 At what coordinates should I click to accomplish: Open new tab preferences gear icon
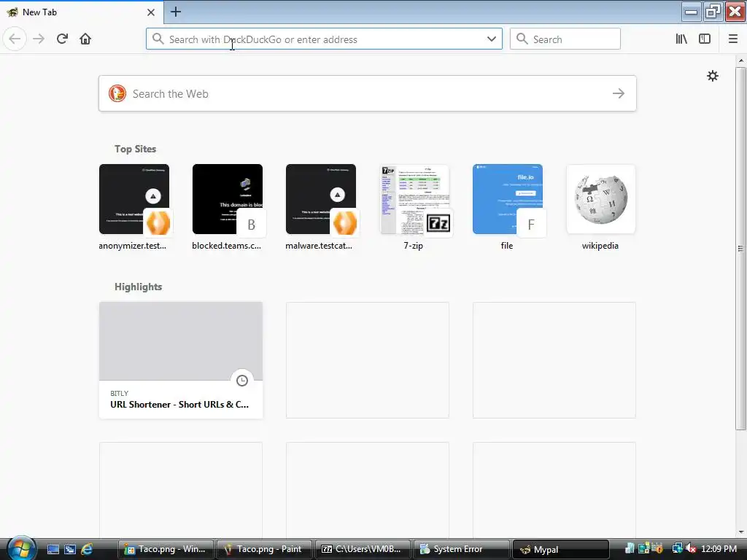(x=712, y=76)
